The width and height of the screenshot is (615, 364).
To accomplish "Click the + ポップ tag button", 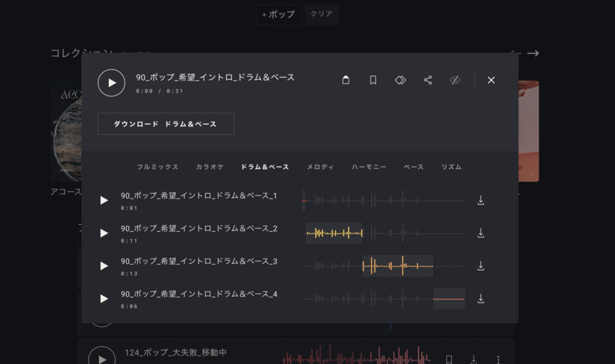I will 279,15.
